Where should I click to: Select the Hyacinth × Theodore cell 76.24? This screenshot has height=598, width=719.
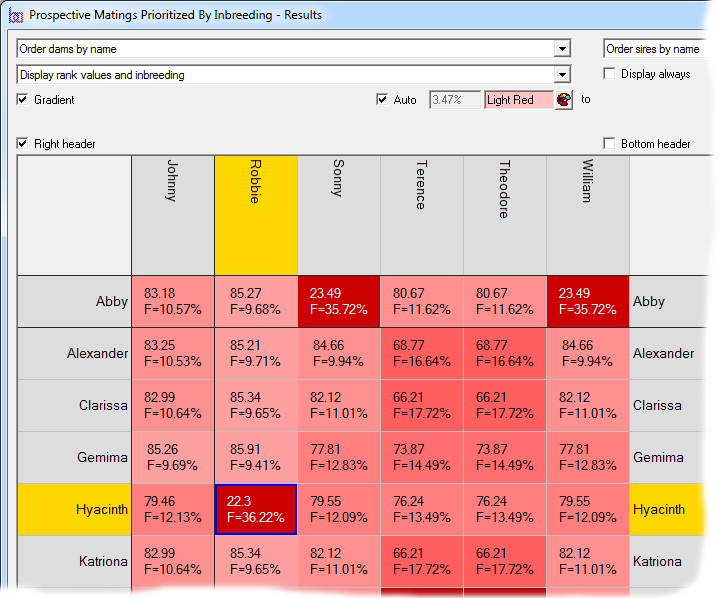pyautogui.click(x=505, y=509)
